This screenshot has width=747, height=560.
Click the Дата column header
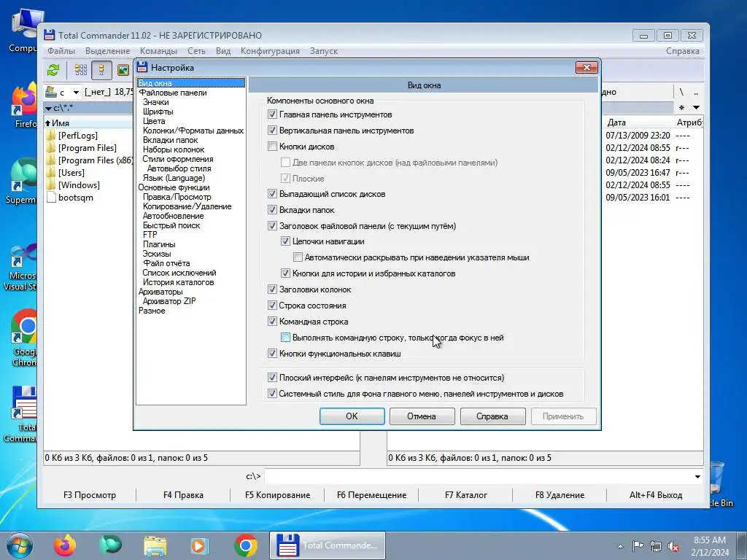(638, 122)
